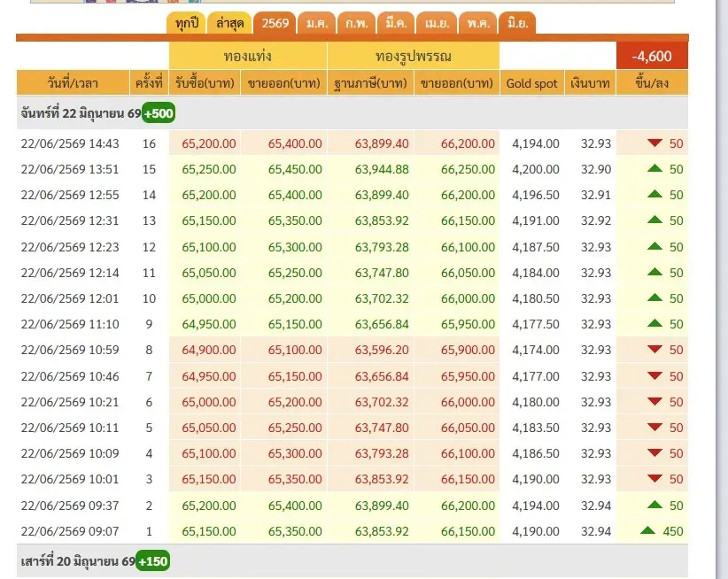Click the timestamp 22/06/2569 14:43
This screenshot has width=728, height=579.
(x=70, y=143)
